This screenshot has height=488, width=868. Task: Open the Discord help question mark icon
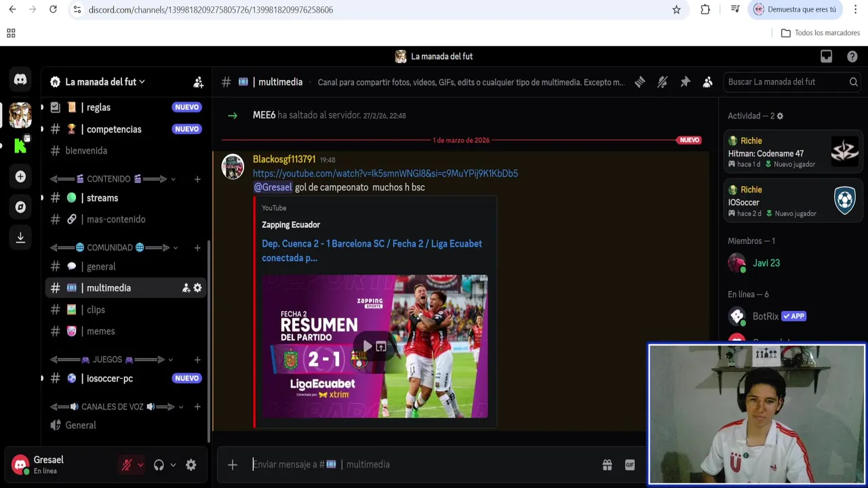(852, 56)
